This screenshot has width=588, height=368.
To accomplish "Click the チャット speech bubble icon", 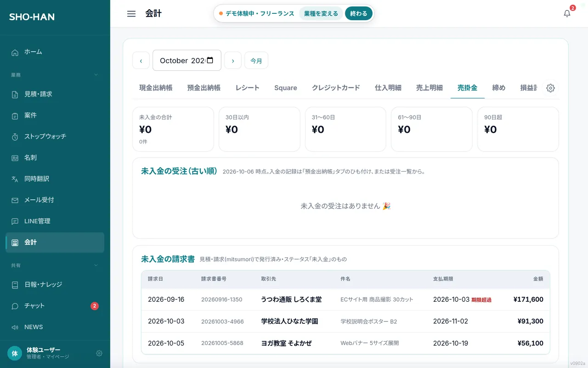I will [x=15, y=306].
